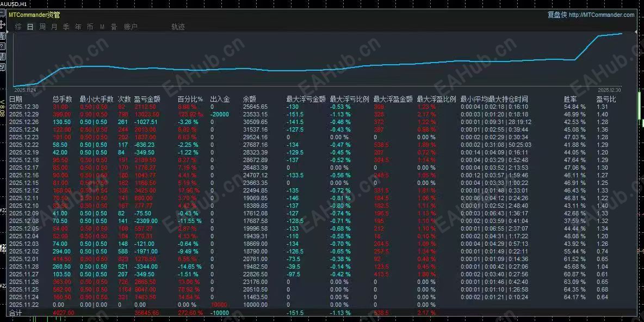Viewport: 644px width, 322px height.
Task: Open the 周 weekly statistics tab
Action: pos(42,27)
